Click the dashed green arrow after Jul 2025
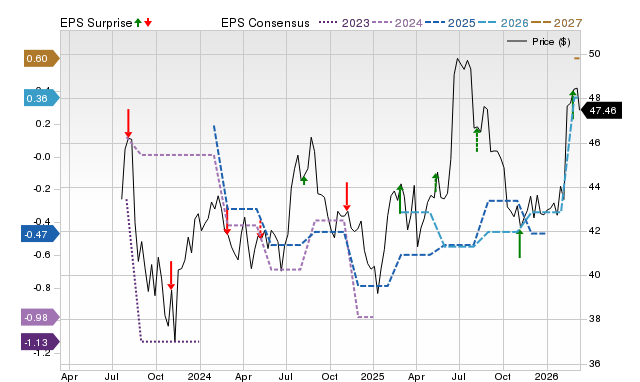This screenshot has width=640, height=382. point(477,140)
